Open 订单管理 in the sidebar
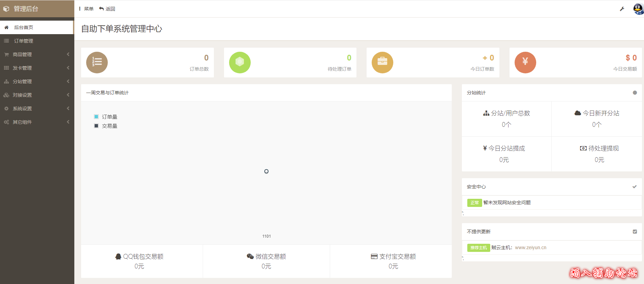Viewport: 644px width, 284px height. 24,41
